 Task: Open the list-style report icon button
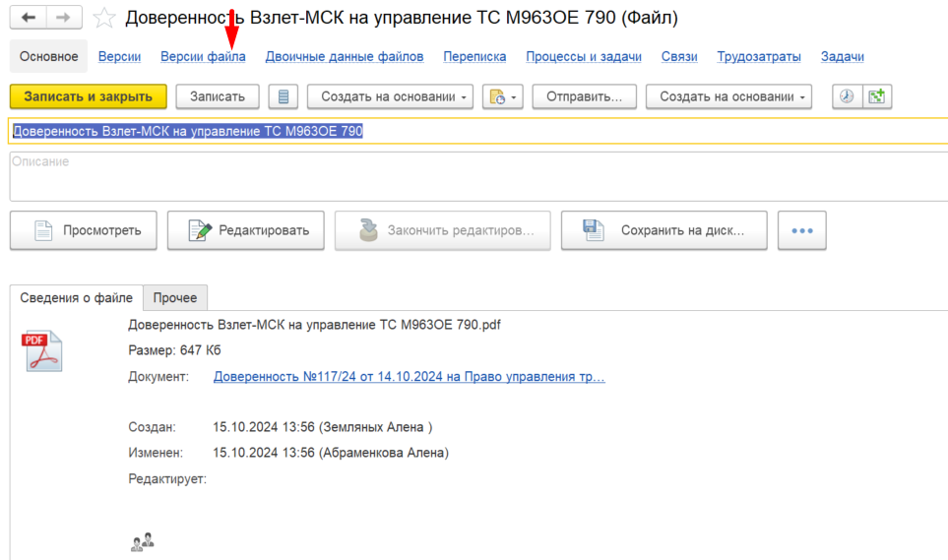tap(283, 96)
